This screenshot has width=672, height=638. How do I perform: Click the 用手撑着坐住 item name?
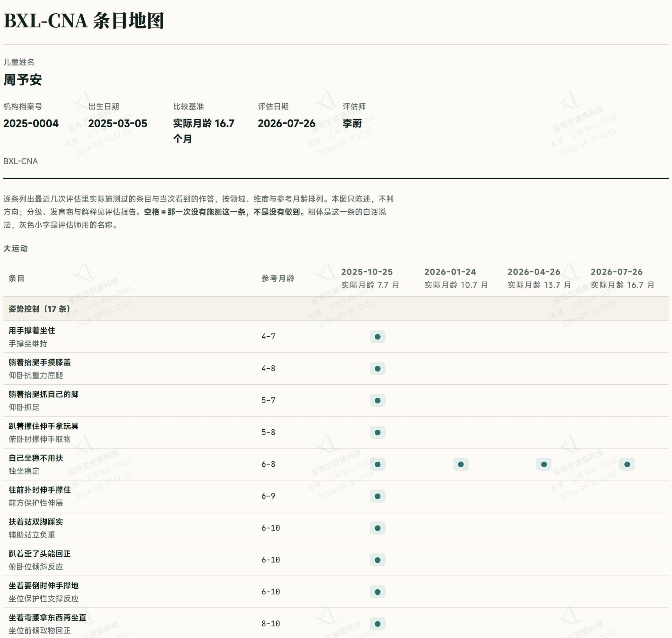point(32,330)
